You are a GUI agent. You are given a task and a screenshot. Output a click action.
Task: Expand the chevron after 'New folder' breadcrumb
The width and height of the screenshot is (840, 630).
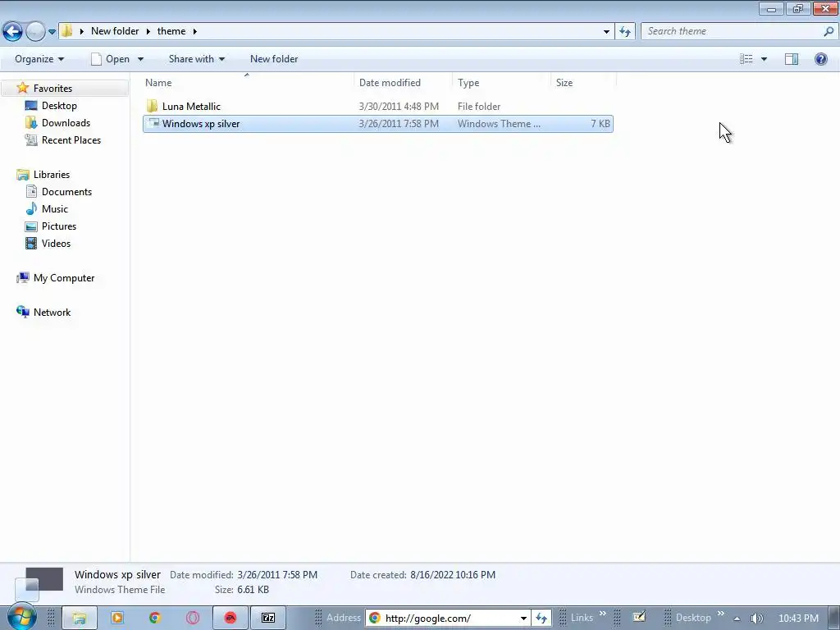[x=148, y=32]
